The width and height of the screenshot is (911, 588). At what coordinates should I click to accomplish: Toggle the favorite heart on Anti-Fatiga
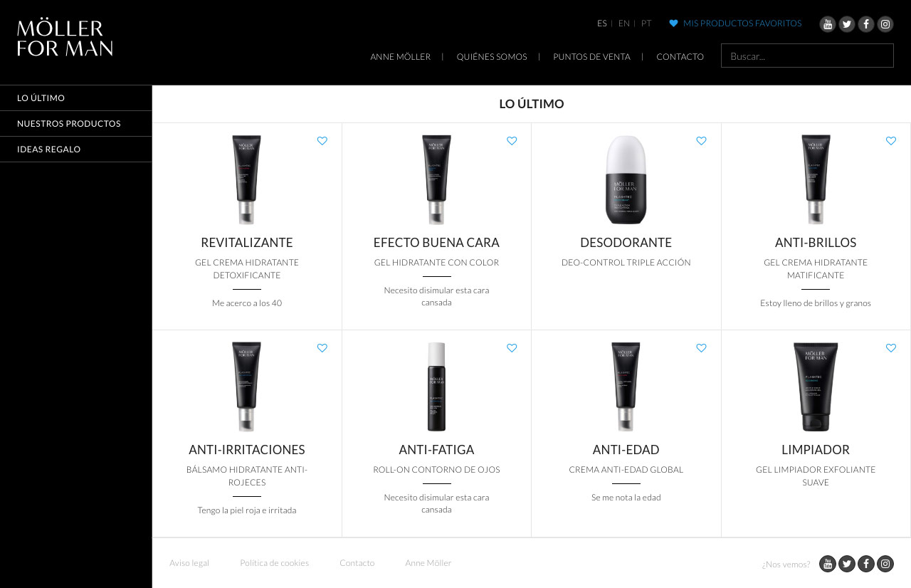point(512,348)
